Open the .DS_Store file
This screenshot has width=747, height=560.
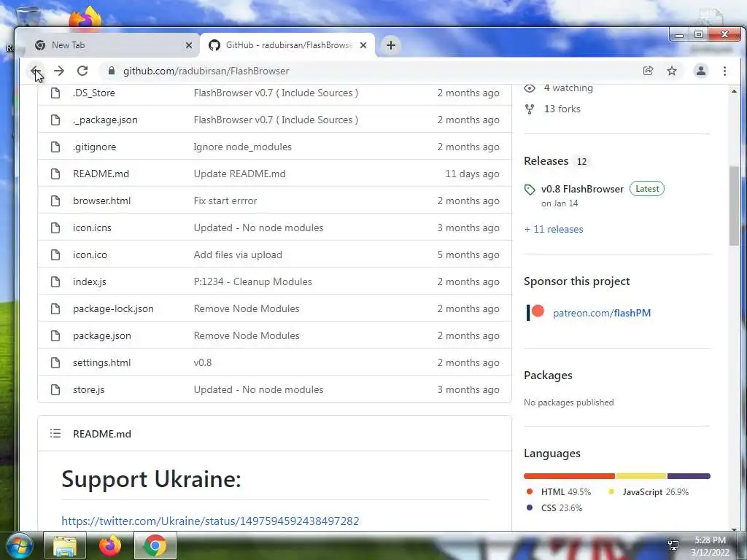pyautogui.click(x=94, y=93)
